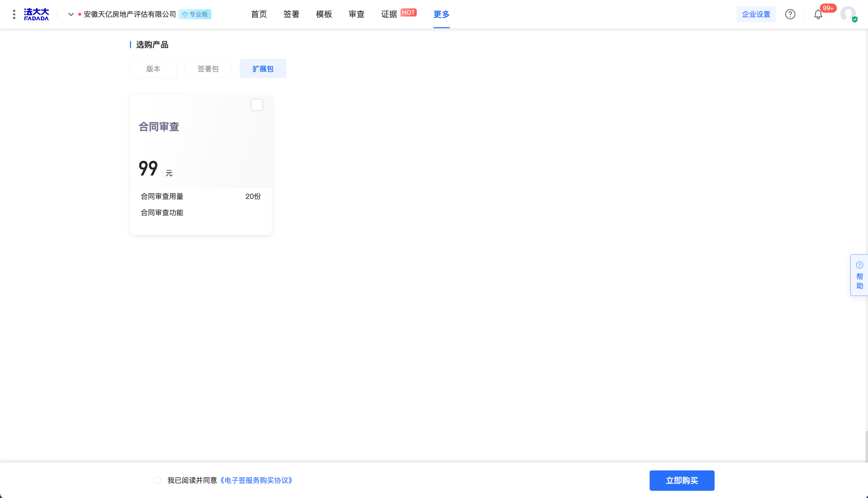This screenshot has width=868, height=498.
Task: Agree to the purchase agreement checkbox
Action: point(157,480)
